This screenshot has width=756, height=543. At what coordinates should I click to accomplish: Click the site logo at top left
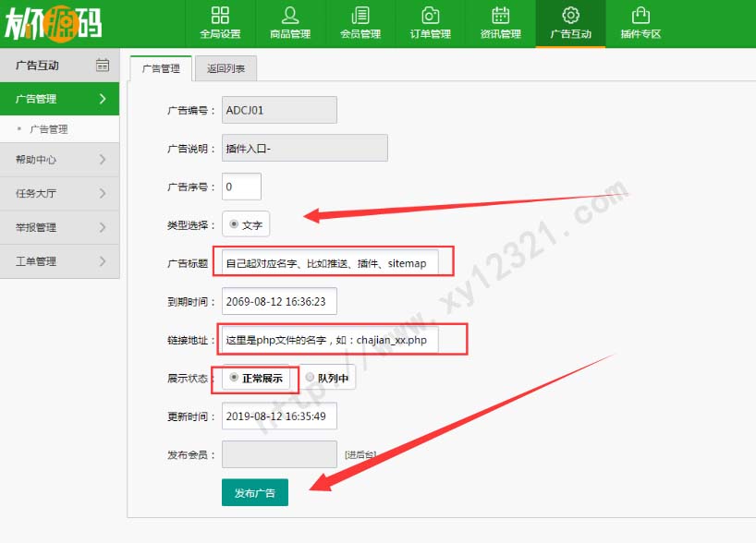point(53,23)
